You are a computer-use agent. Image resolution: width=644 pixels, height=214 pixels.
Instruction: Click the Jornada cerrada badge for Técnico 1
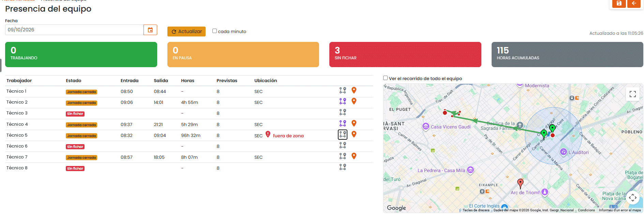(x=81, y=92)
